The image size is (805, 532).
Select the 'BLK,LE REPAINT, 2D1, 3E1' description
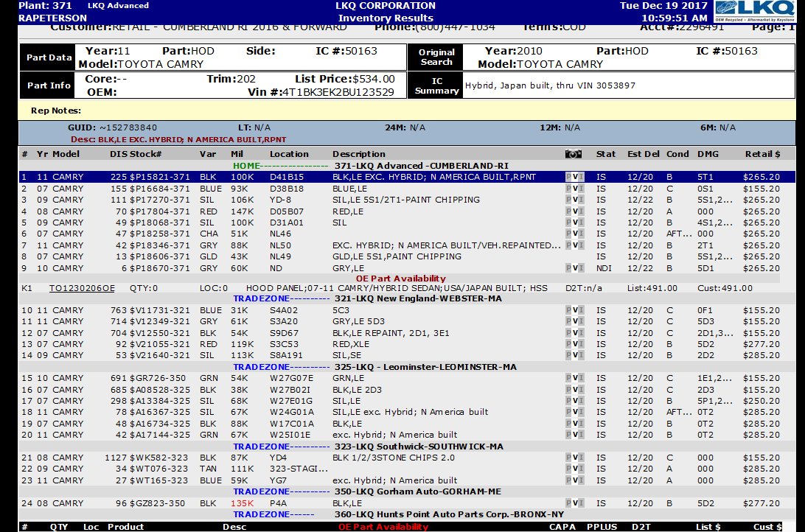pos(391,333)
